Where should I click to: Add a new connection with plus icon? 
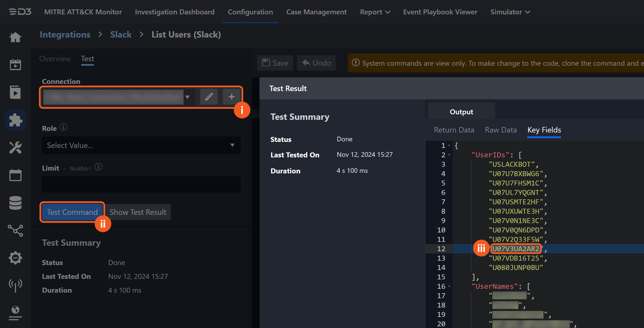point(232,97)
